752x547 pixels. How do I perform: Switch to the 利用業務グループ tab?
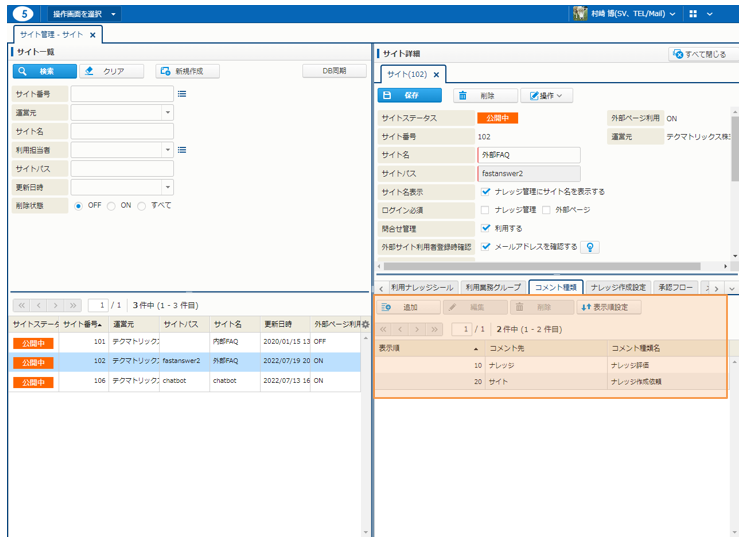coord(493,287)
